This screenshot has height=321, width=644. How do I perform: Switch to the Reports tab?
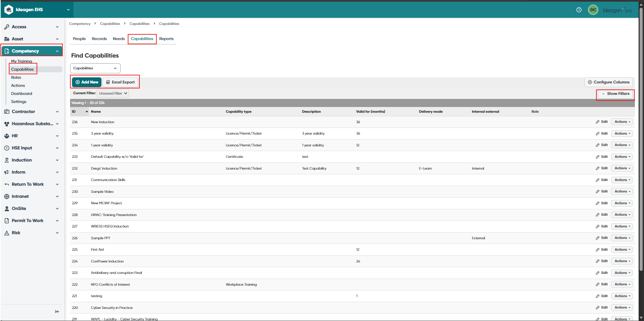tap(166, 39)
